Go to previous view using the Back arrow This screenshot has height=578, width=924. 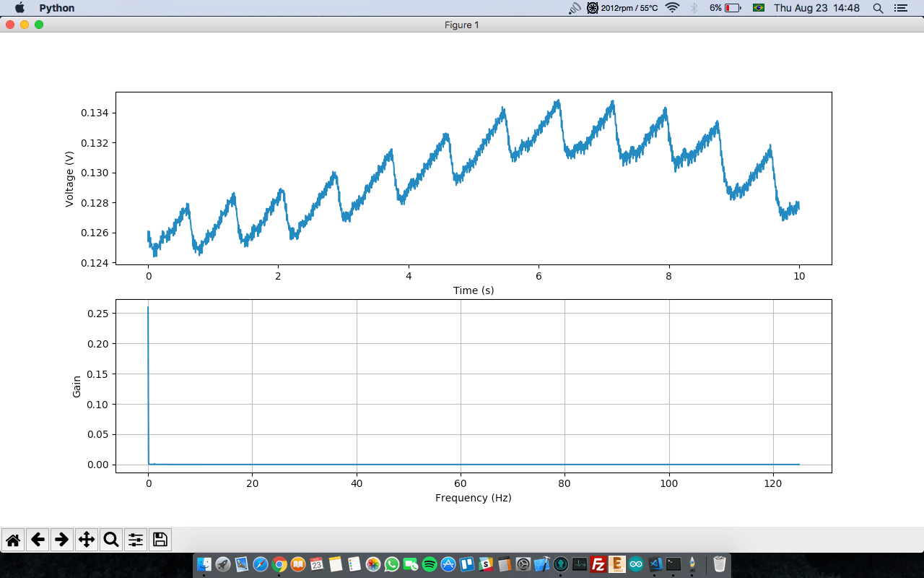[37, 539]
